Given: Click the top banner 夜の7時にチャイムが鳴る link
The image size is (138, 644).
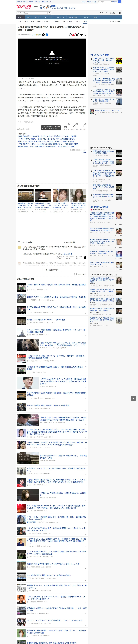Looking at the screenshot, I should tap(35, 2).
